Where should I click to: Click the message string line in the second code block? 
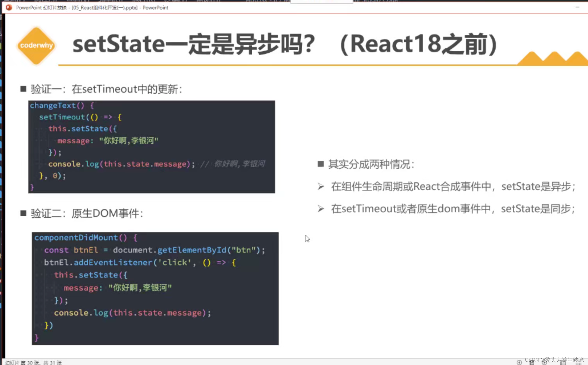118,288
